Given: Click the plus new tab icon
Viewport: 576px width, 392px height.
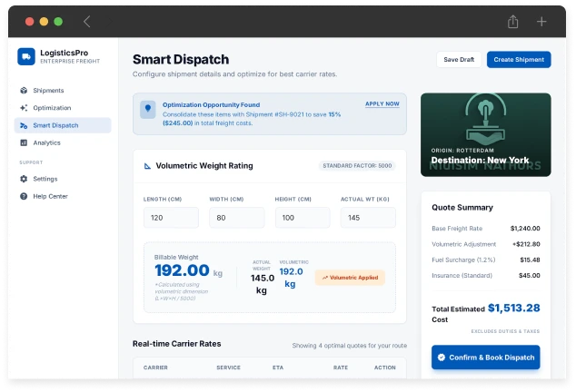Looking at the screenshot, I should tap(541, 21).
